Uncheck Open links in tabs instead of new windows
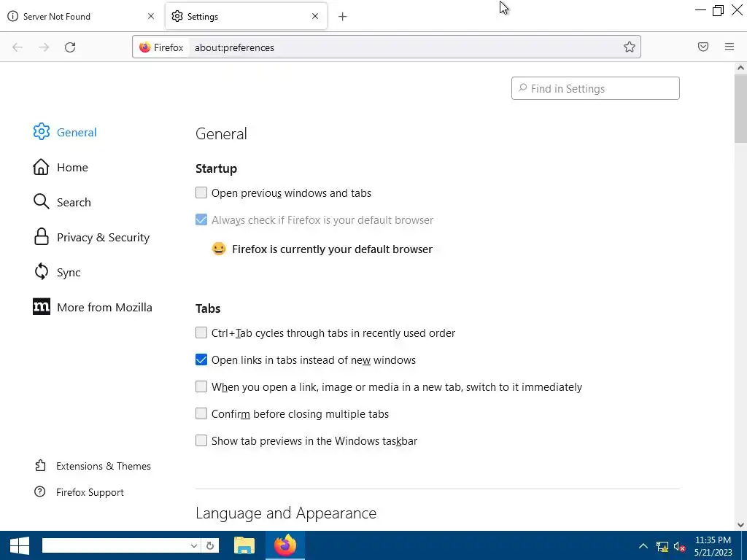Image resolution: width=747 pixels, height=560 pixels. point(201,359)
